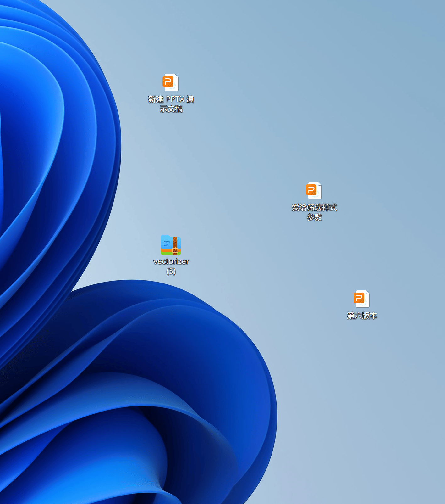Click the label text "vectorizer (5)"
The image size is (445, 504).
pyautogui.click(x=171, y=266)
